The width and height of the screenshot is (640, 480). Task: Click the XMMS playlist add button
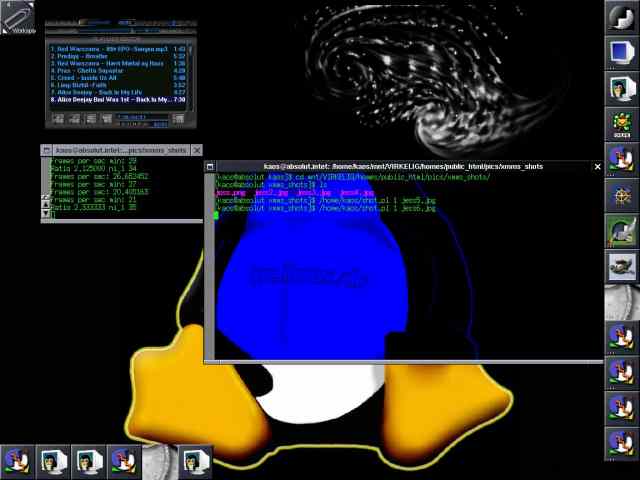point(58,119)
